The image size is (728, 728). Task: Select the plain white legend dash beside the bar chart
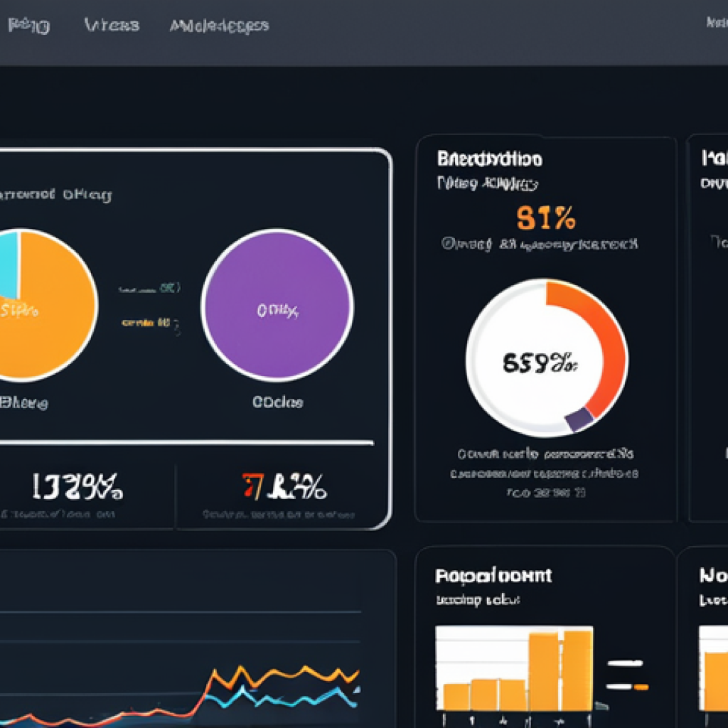[625, 663]
